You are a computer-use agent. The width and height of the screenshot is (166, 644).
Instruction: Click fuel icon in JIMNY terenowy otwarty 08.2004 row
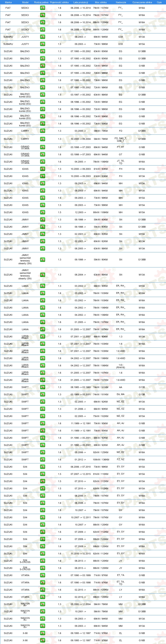tap(42, 275)
